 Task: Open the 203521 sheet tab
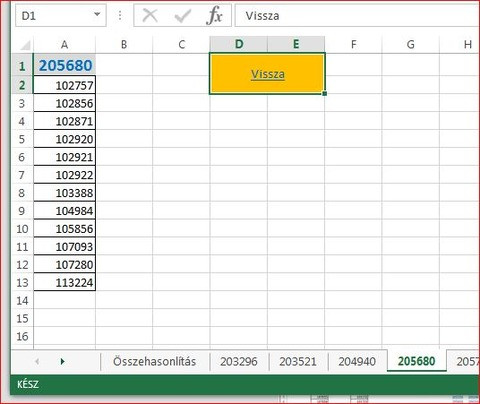(298, 361)
